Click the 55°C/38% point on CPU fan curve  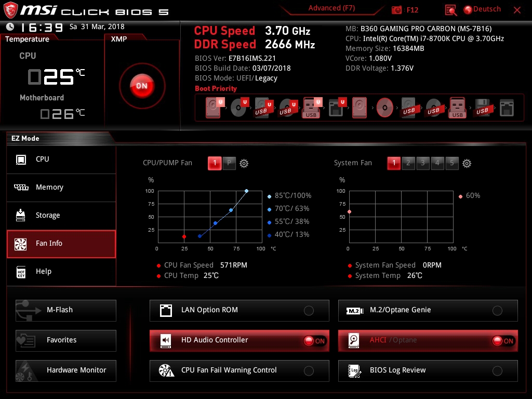pyautogui.click(x=216, y=223)
